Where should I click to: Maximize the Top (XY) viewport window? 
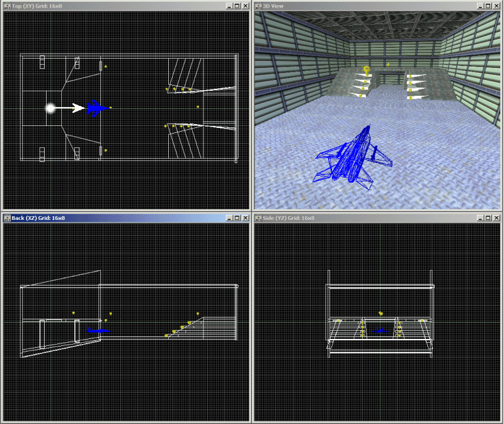point(236,6)
